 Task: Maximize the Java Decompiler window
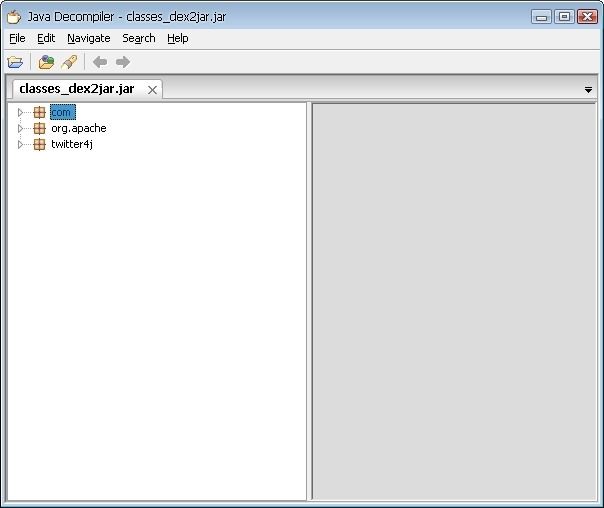click(x=564, y=17)
